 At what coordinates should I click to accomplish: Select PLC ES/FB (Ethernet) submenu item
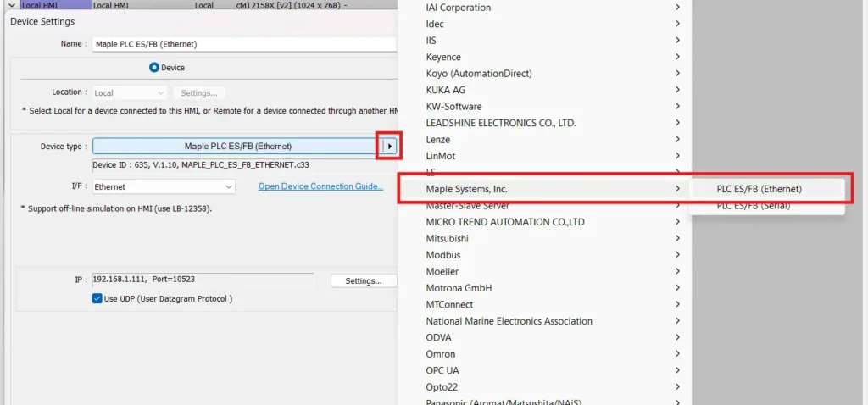click(766, 189)
